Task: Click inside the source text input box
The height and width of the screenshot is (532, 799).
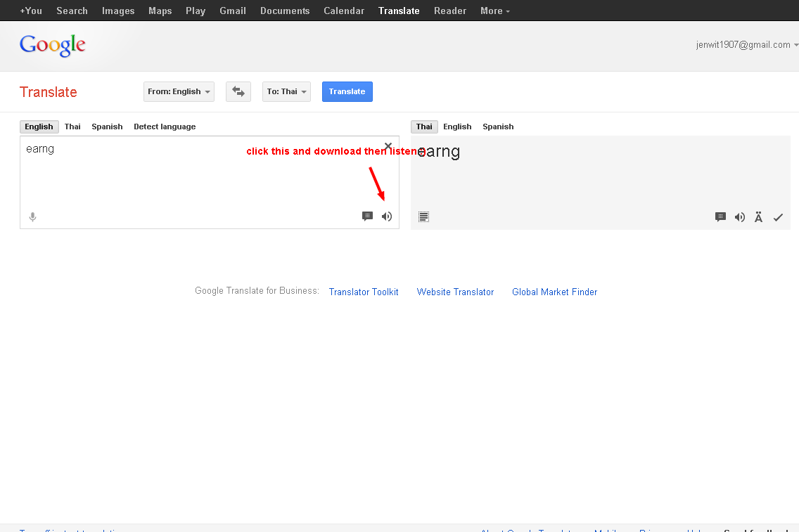Action: (210, 182)
